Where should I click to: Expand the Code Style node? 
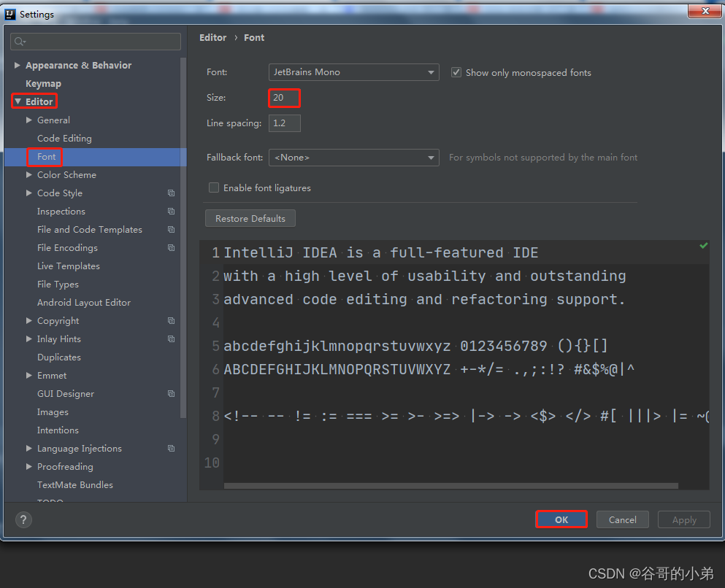click(x=29, y=193)
